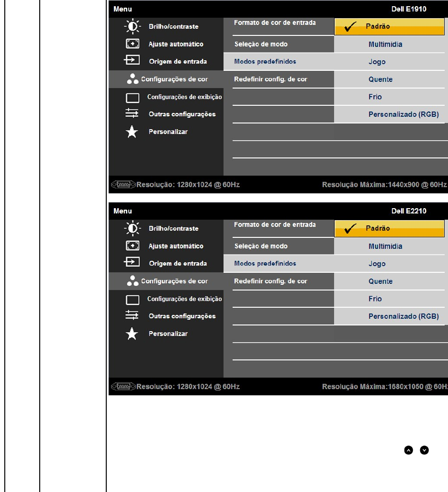
Task: Click the Configurações de cor dots icon in E1910 menu
Action: pyautogui.click(x=133, y=79)
